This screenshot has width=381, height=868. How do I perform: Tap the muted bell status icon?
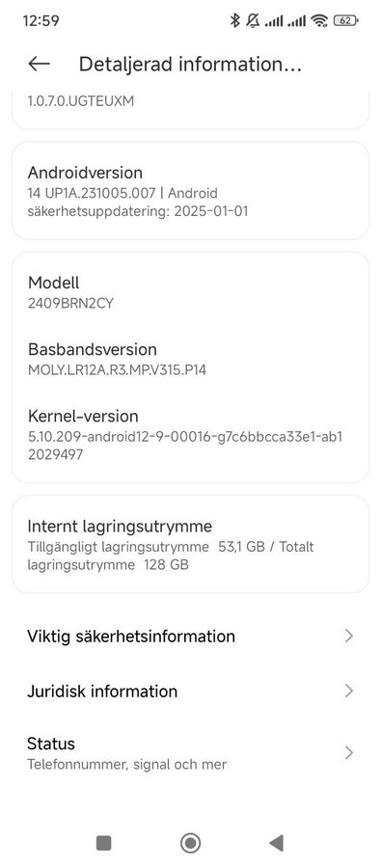pos(253,21)
